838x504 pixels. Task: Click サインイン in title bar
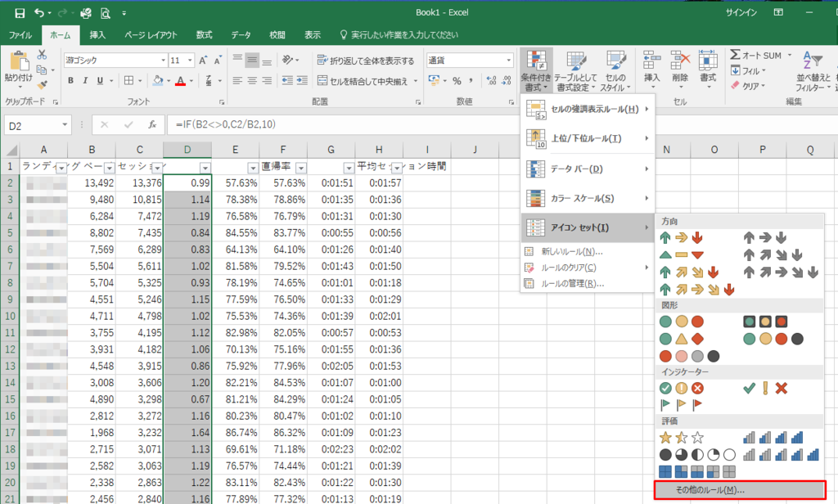click(741, 13)
